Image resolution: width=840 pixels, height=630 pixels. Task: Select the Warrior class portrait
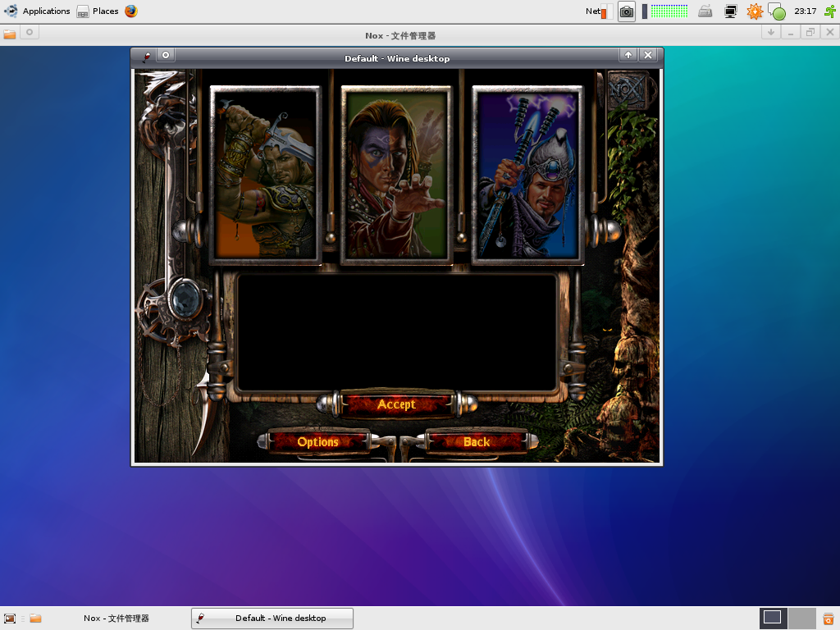tap(265, 176)
